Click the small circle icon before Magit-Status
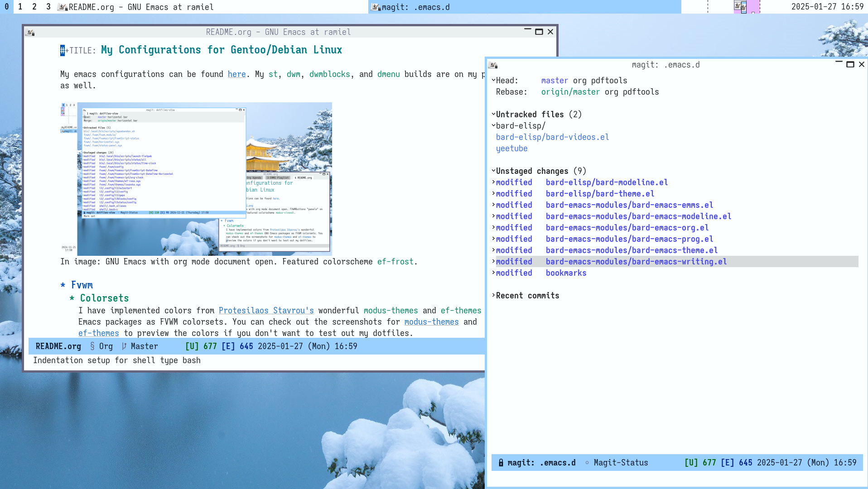The width and height of the screenshot is (868, 489). click(587, 463)
